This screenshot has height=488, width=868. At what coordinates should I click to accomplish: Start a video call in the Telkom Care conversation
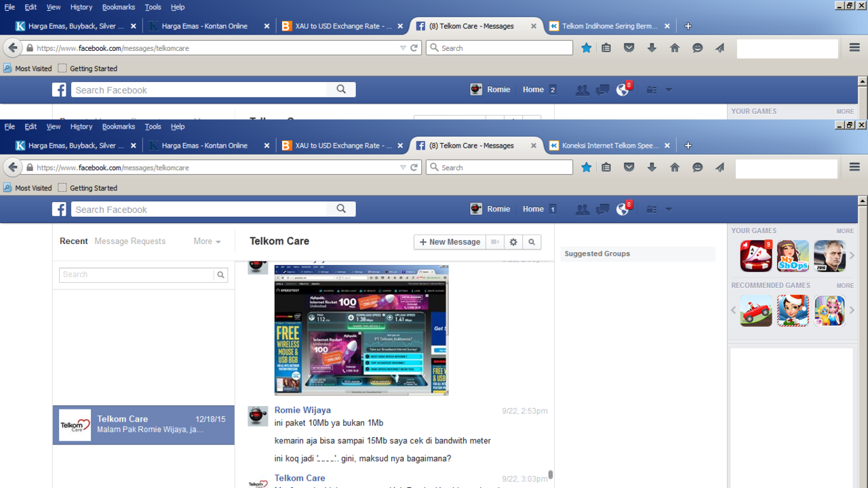(496, 242)
